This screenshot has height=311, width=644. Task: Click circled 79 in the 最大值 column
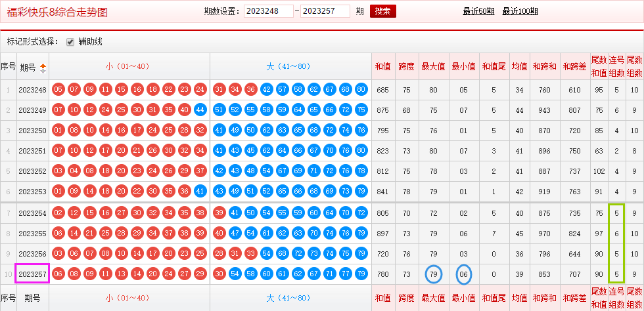tap(433, 274)
